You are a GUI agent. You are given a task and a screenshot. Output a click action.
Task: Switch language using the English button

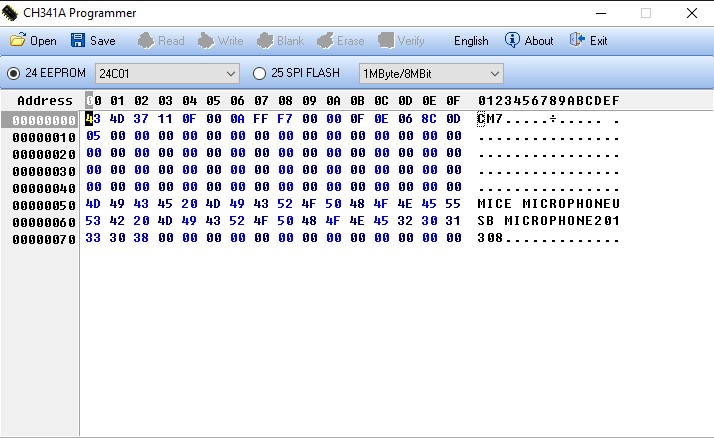tap(471, 41)
